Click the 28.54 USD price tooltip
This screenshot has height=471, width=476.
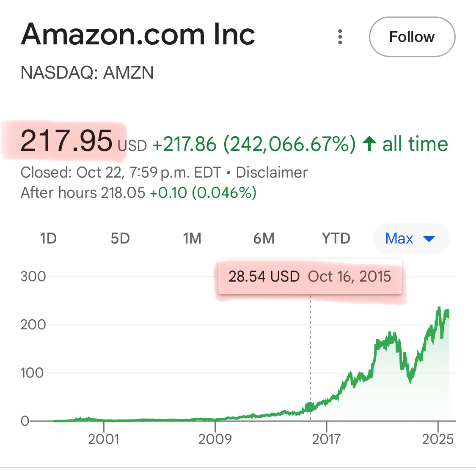(310, 277)
